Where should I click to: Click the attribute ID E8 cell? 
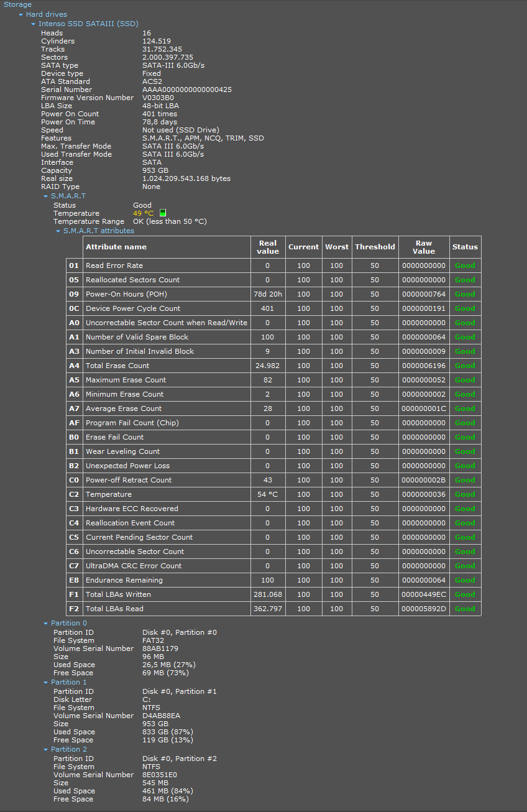[x=75, y=580]
